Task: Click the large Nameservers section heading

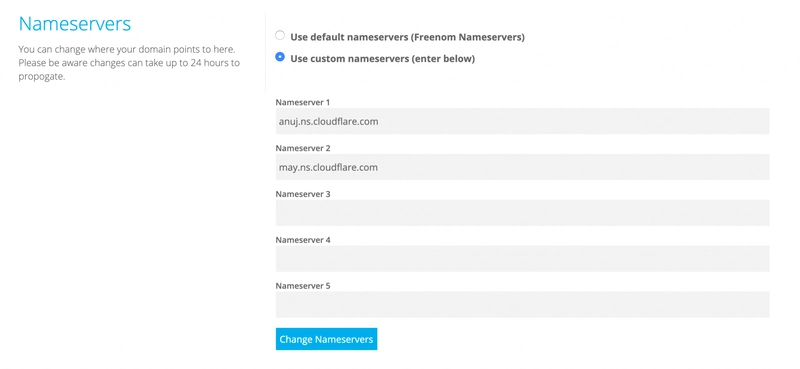Action: 75,24
